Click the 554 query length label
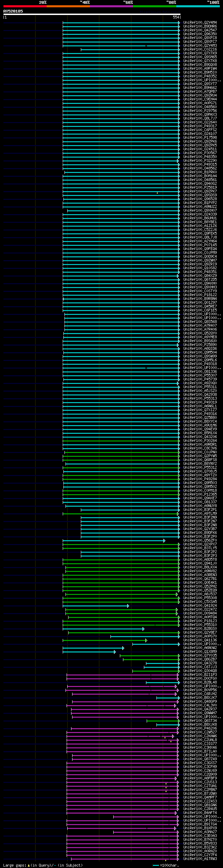This screenshot has width=223, height=868. pos(176,17)
